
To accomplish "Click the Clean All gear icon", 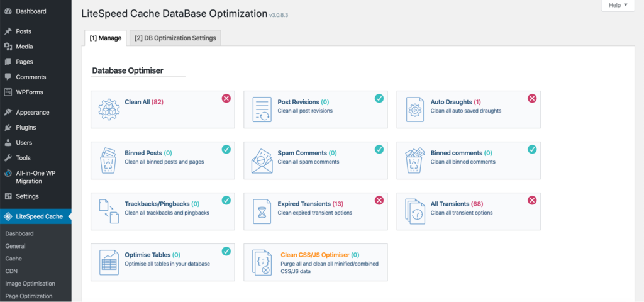I will point(109,109).
